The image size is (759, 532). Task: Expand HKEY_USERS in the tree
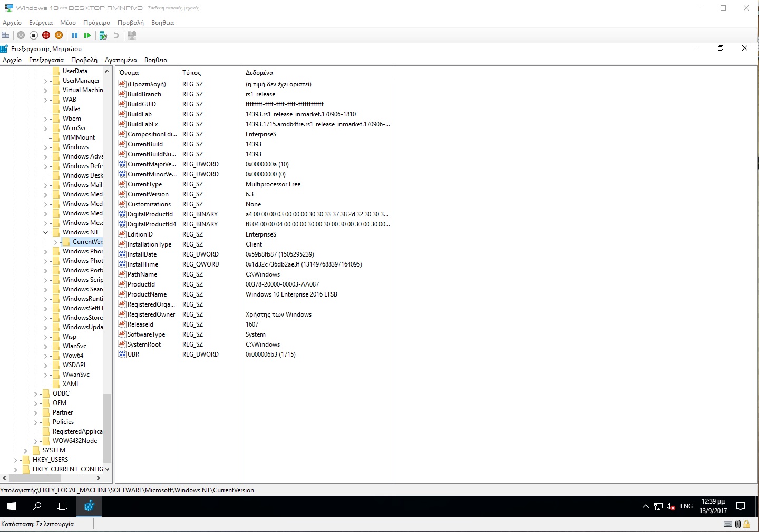(16, 460)
